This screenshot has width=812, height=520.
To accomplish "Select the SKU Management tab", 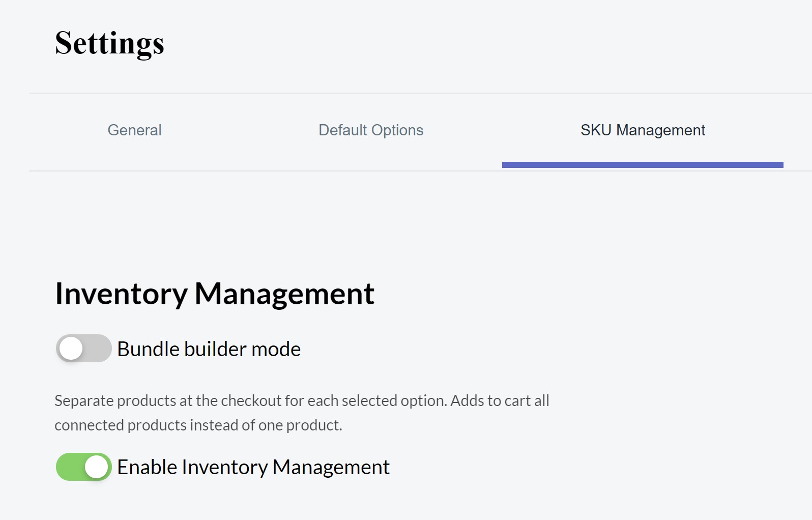I will [643, 130].
